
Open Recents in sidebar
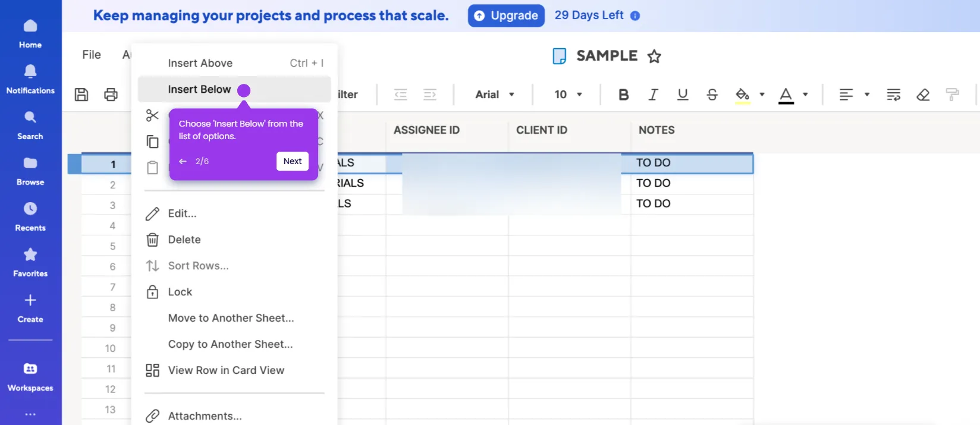pos(30,217)
